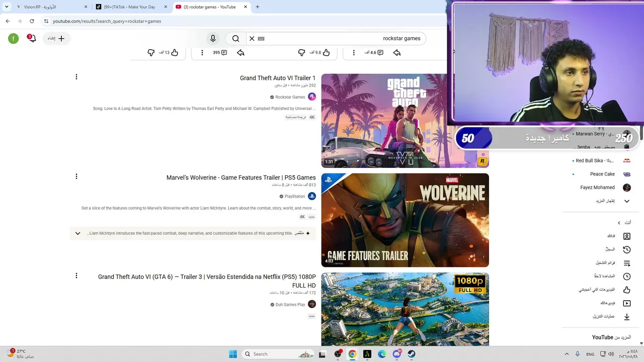Dislike the post with 13 ألف likes
This screenshot has height=362, width=644.
click(x=151, y=52)
